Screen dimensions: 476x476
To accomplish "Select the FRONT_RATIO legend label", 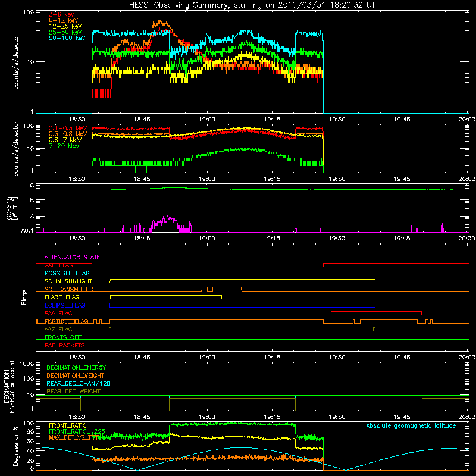I will point(68,425).
